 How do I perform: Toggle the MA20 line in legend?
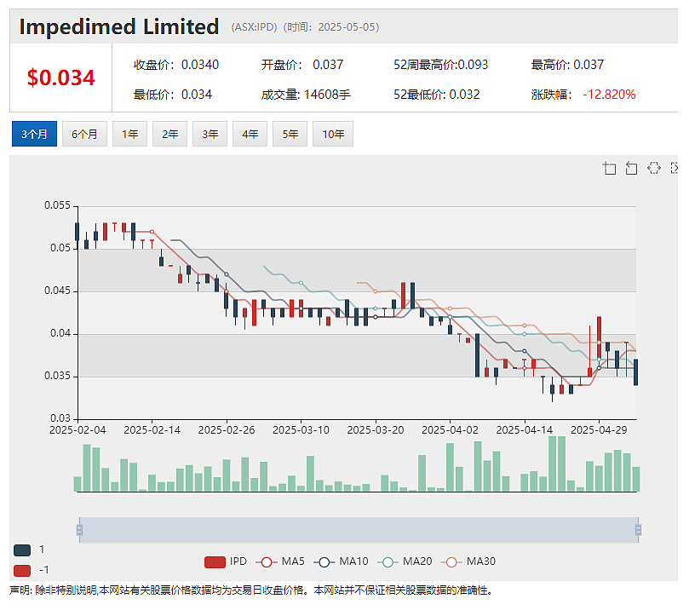405,561
